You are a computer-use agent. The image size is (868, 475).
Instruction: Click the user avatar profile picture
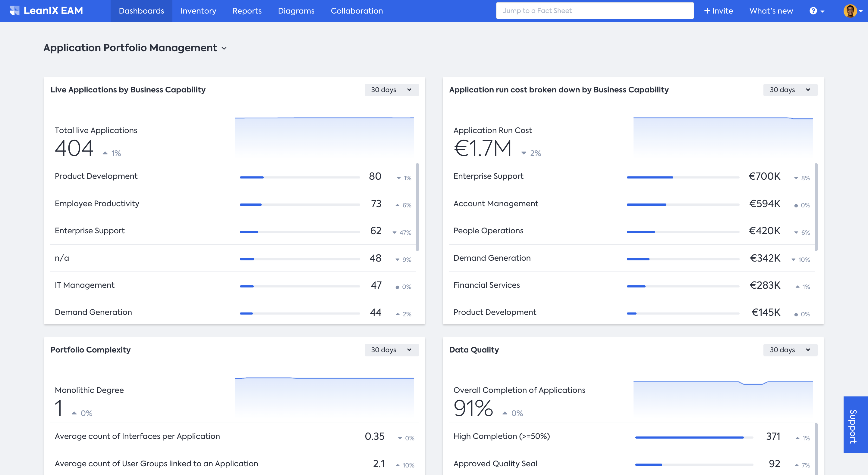coord(850,11)
